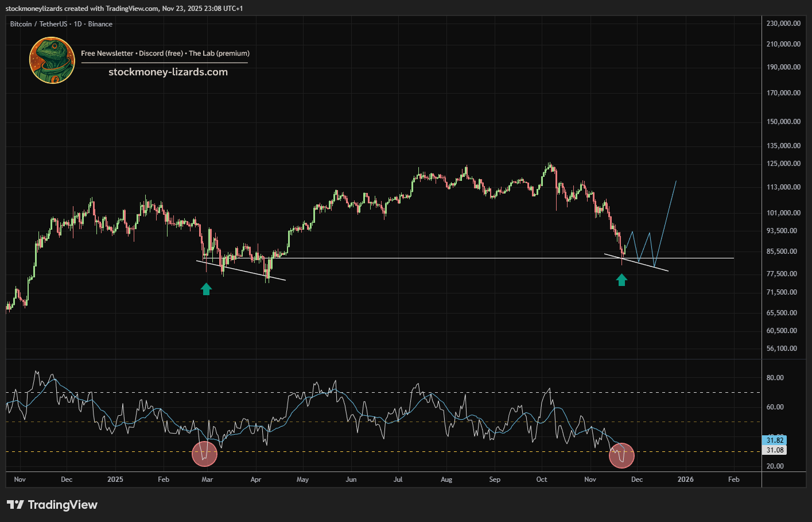Click the blue 31.82 RSI value tag
The image size is (812, 522).
[x=774, y=440]
